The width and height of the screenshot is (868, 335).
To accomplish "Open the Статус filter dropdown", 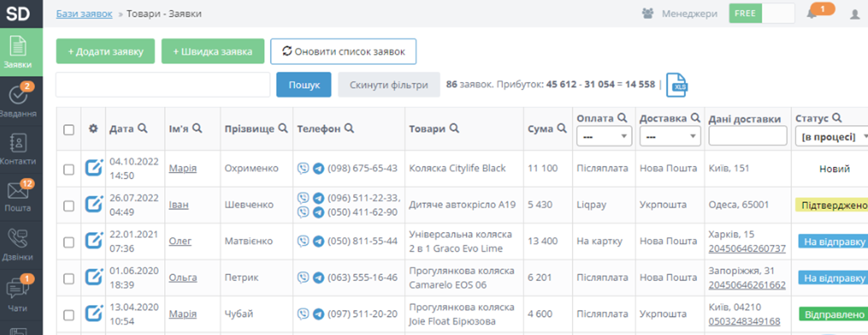I will (831, 137).
